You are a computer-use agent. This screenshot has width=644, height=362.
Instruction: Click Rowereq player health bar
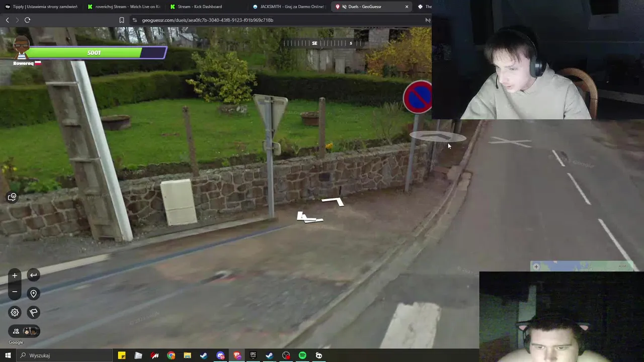(96, 53)
